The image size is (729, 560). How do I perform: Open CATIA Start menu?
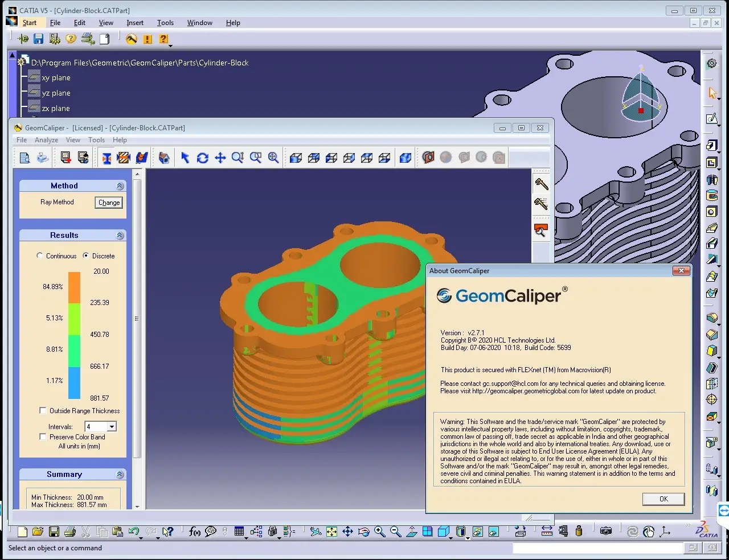click(x=30, y=23)
